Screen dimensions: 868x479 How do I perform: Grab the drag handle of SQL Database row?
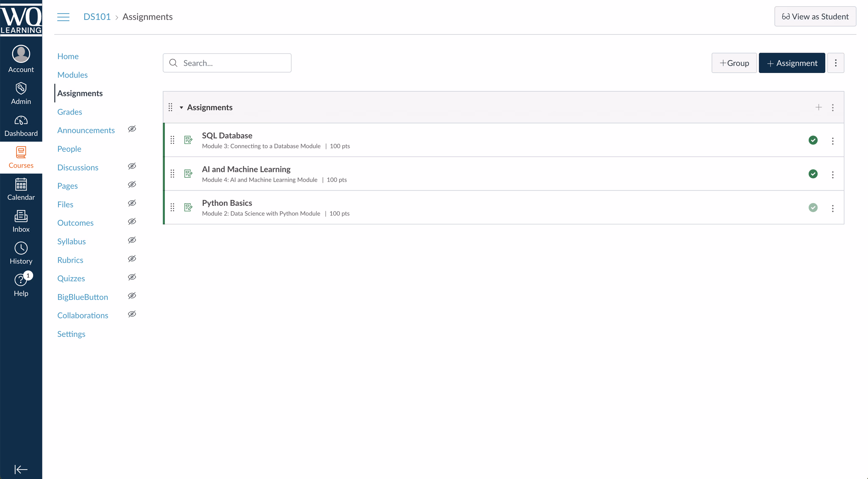tap(172, 140)
